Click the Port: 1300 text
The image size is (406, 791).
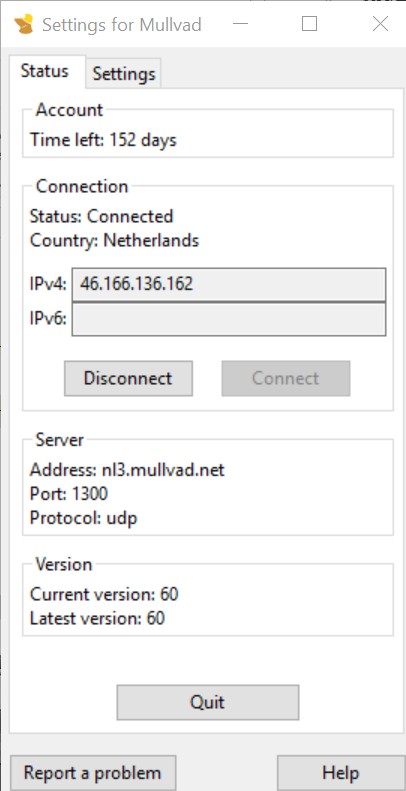(x=69, y=494)
